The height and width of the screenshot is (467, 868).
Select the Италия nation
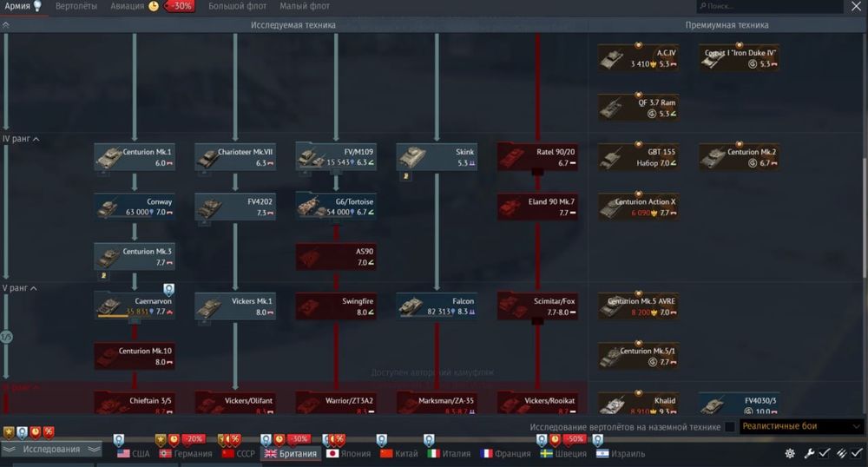(449, 454)
